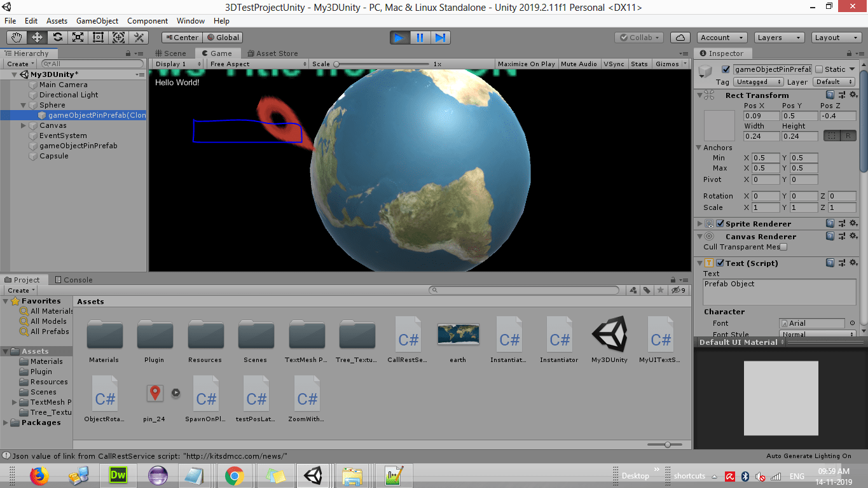Toggle hidden packages visibility icon
Image resolution: width=868 pixels, height=488 pixels.
click(679, 290)
